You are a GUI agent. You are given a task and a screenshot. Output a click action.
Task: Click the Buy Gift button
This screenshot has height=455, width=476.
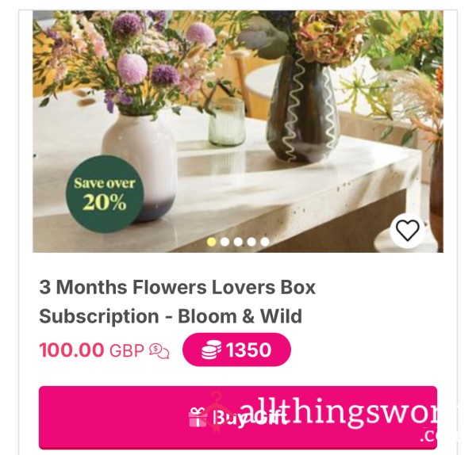click(238, 418)
